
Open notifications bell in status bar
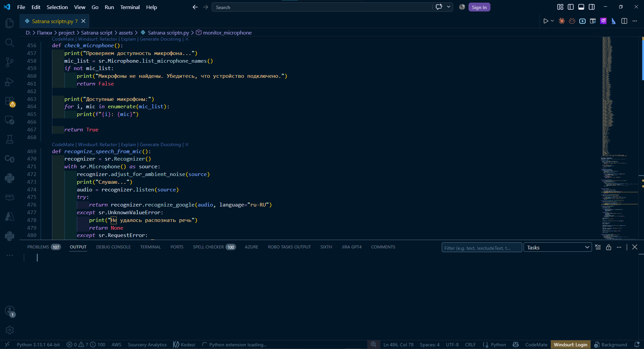pyautogui.click(x=637, y=345)
